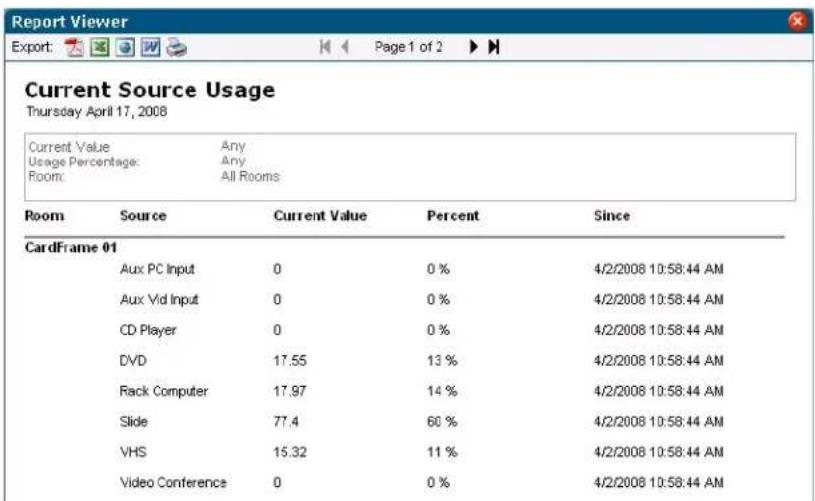Screen dimensions: 815x501
Task: Click the 15.32 current value
Action: pyautogui.click(x=290, y=452)
